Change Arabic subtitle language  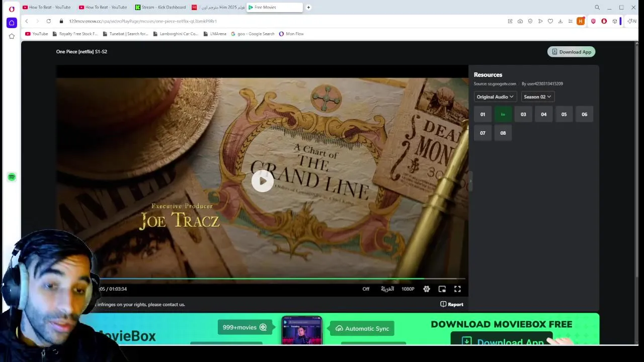(387, 289)
